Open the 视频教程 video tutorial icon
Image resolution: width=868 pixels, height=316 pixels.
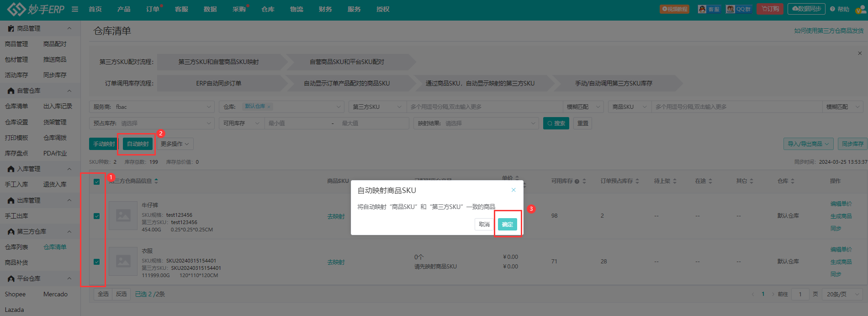pos(675,9)
